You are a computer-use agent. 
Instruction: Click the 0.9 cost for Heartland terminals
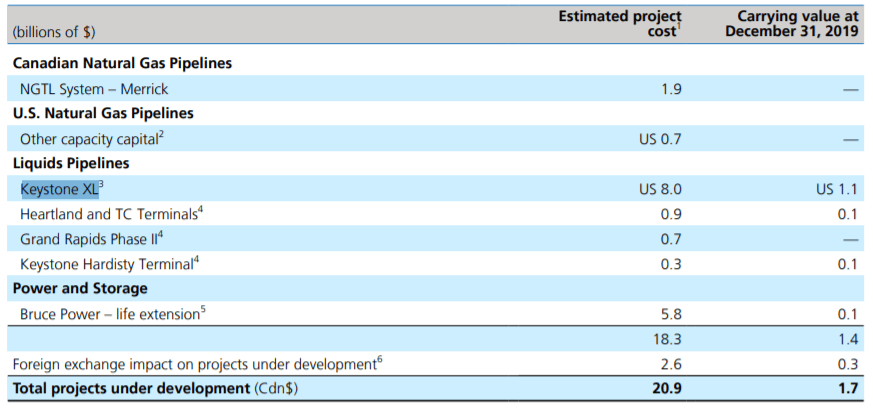671,214
